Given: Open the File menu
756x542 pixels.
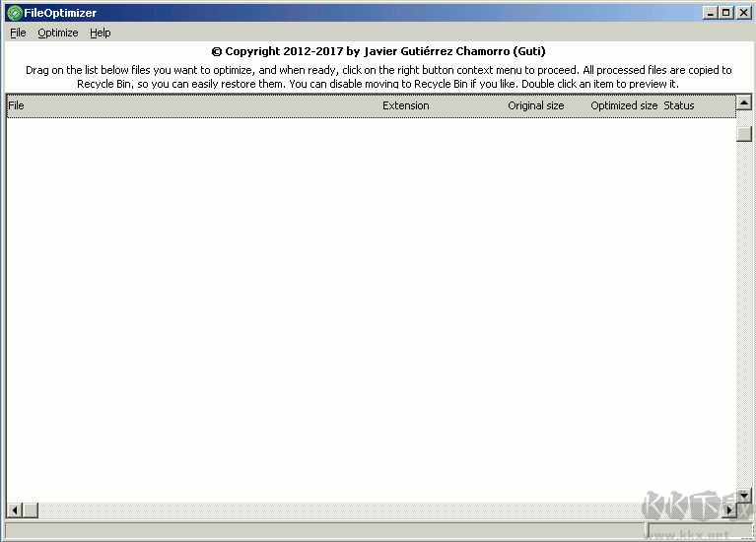Looking at the screenshot, I should point(18,33).
